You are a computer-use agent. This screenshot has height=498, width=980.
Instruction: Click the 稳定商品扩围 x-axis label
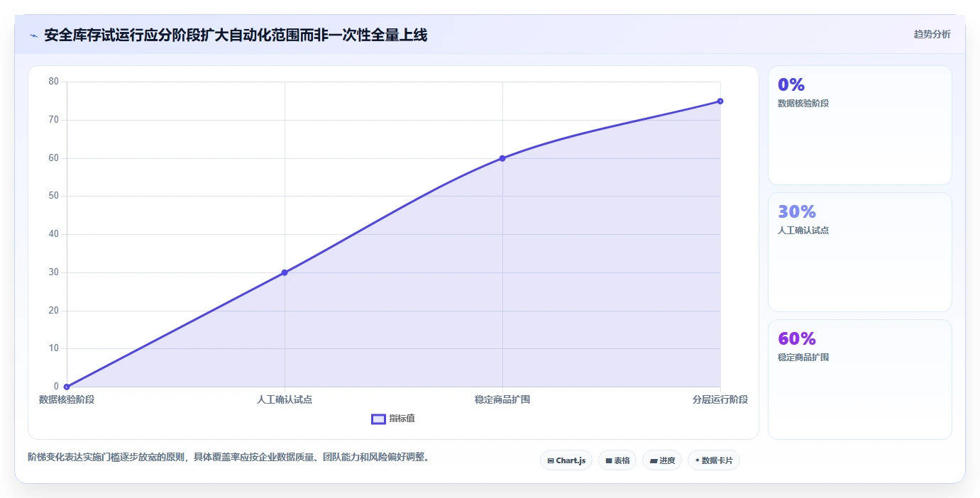pos(502,399)
